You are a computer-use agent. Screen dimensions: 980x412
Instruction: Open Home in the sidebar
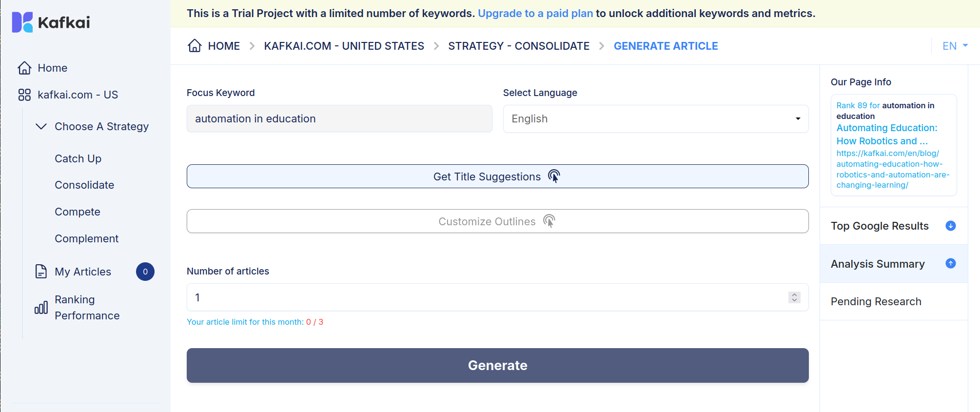tap(52, 68)
